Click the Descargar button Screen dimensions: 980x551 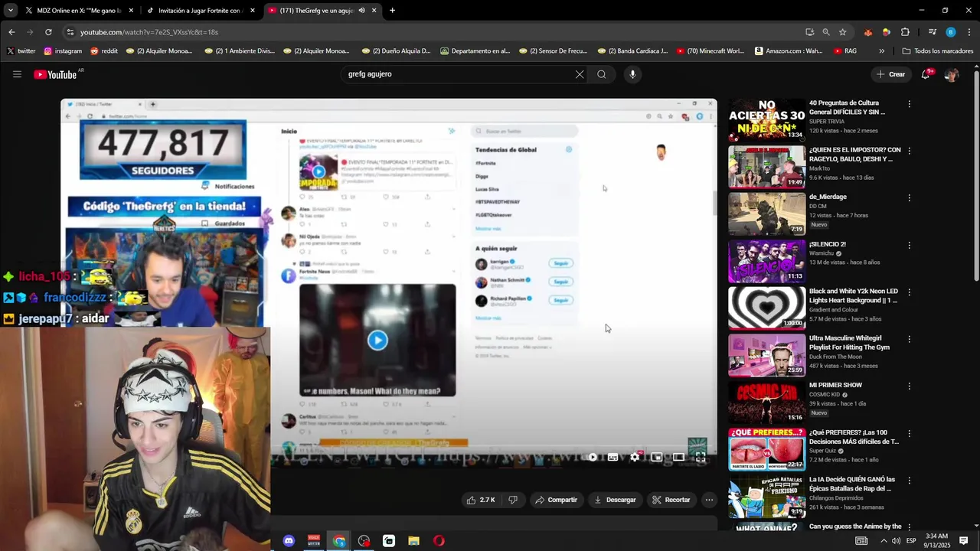pos(615,500)
